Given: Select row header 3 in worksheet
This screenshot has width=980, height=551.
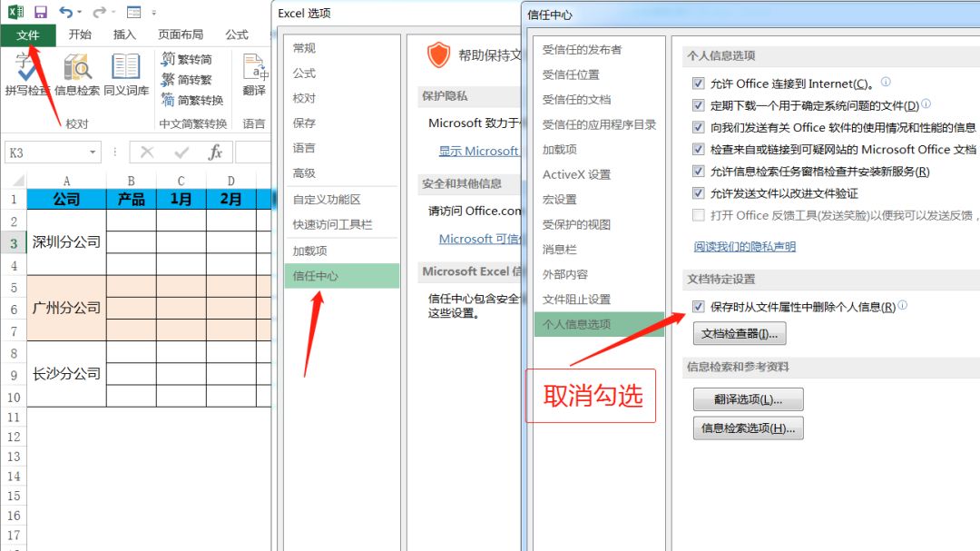Looking at the screenshot, I should (x=14, y=242).
